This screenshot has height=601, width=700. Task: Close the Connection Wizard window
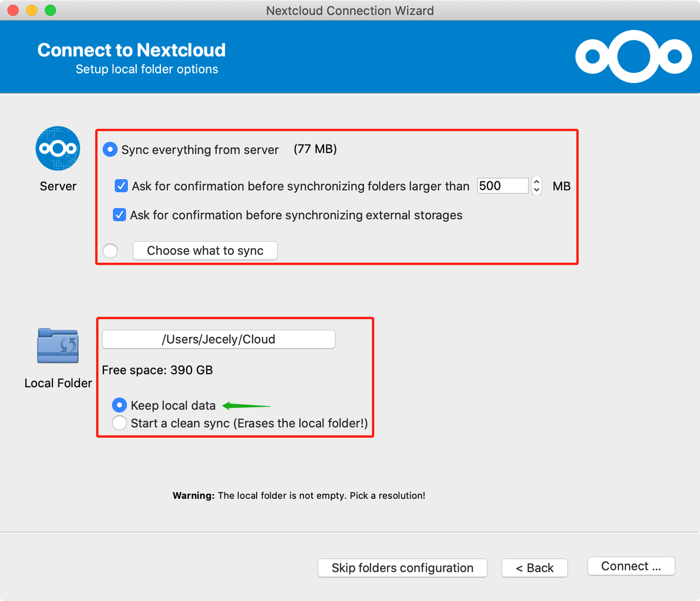[13, 10]
